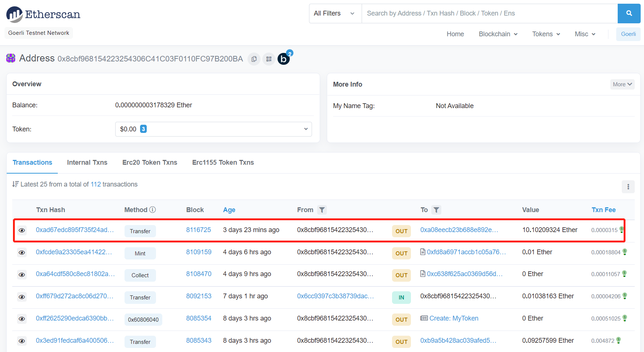
Task: Click the IN badge in block 8092153 row
Action: pos(401,297)
